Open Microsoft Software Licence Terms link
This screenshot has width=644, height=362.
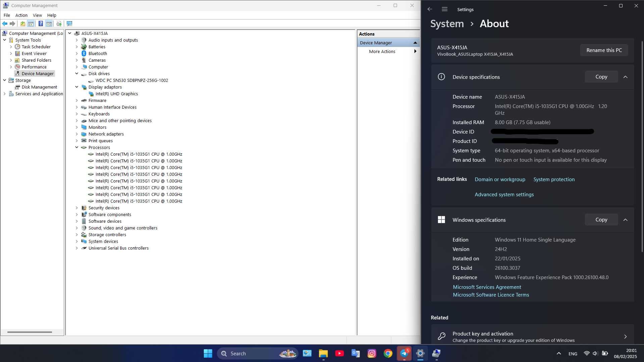[x=491, y=295]
